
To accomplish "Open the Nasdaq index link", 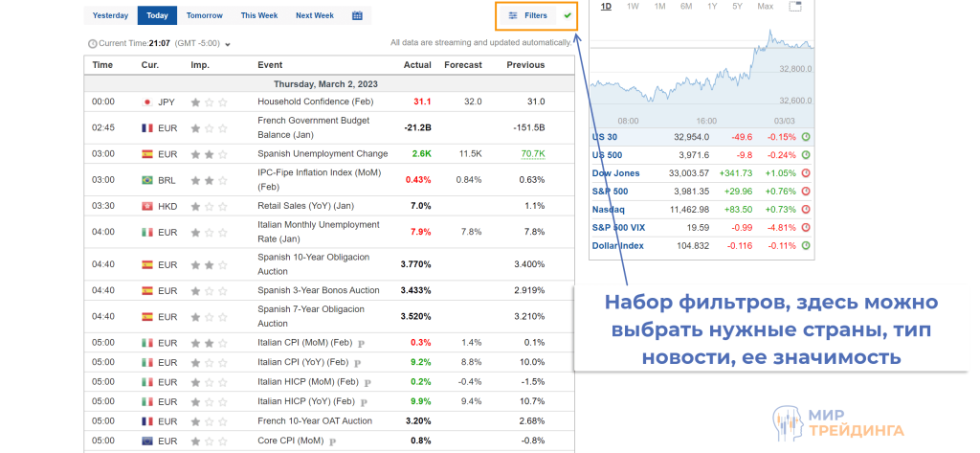I will coord(610,209).
